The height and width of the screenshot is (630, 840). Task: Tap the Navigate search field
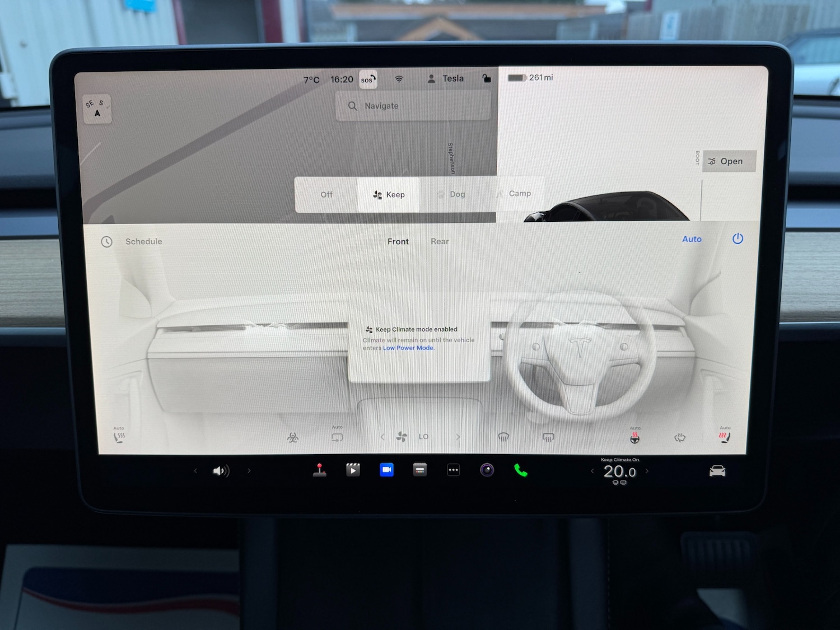(x=413, y=106)
